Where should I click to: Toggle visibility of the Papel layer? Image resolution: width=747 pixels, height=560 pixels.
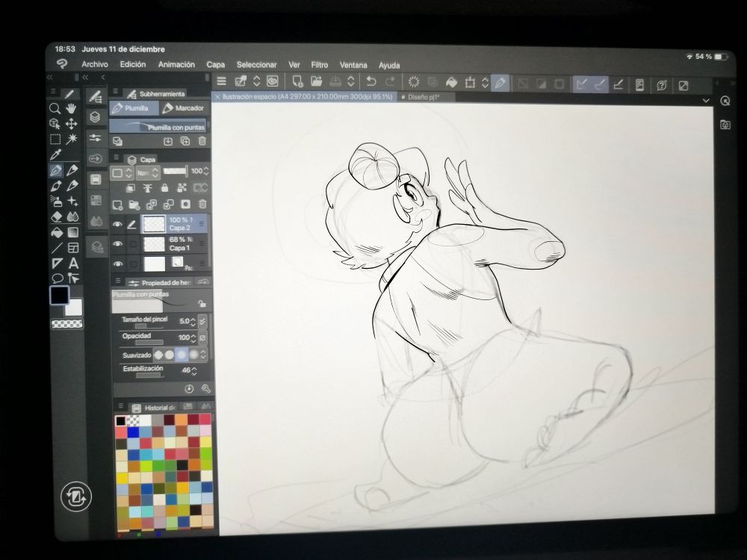[118, 264]
